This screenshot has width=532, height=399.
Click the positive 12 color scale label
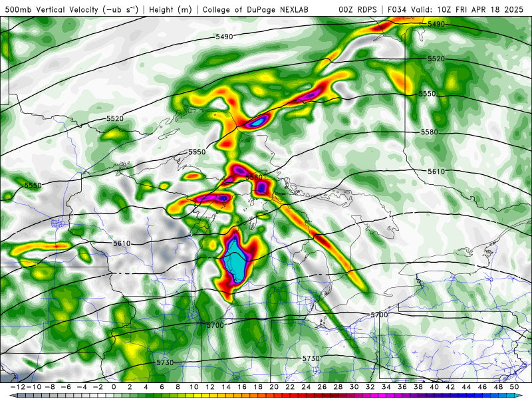(x=210, y=387)
